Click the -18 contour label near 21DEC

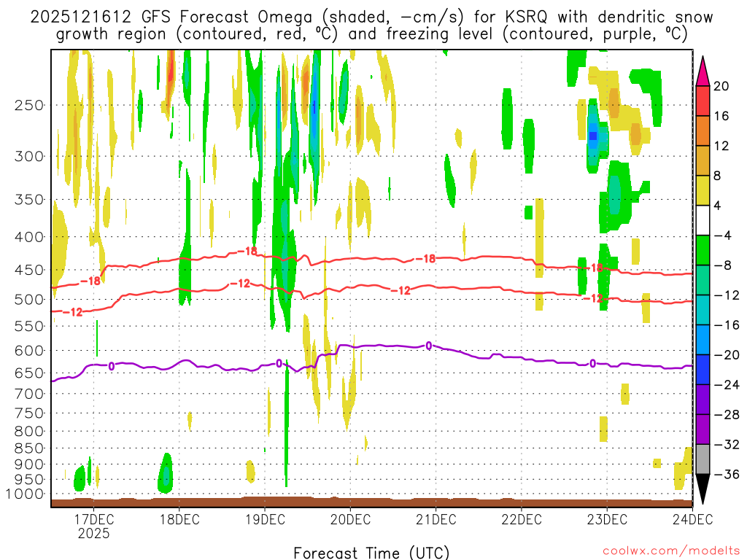point(425,259)
